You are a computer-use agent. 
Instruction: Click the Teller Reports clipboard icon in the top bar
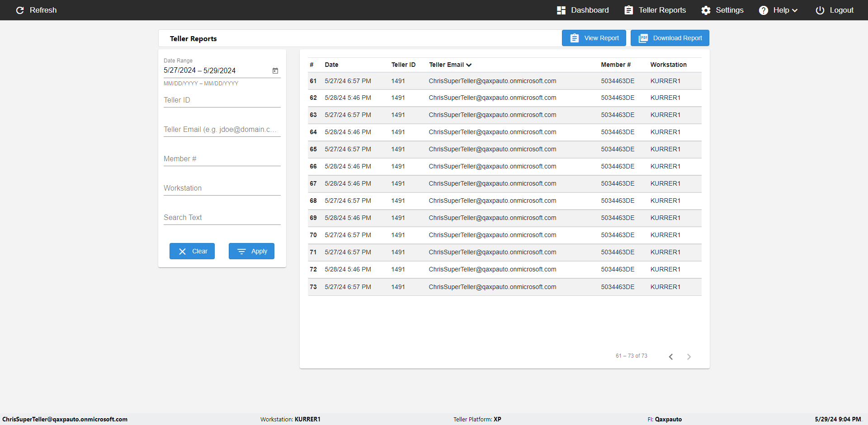[x=629, y=10]
